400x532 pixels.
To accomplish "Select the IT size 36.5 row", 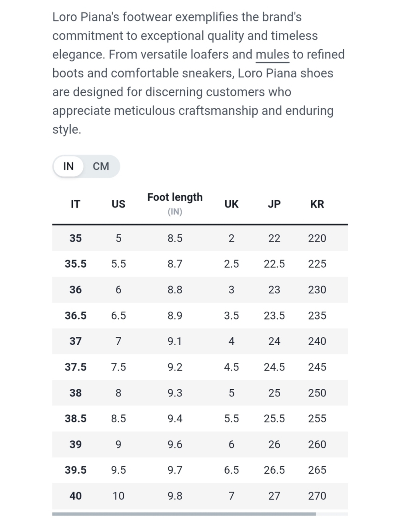I will [x=200, y=316].
